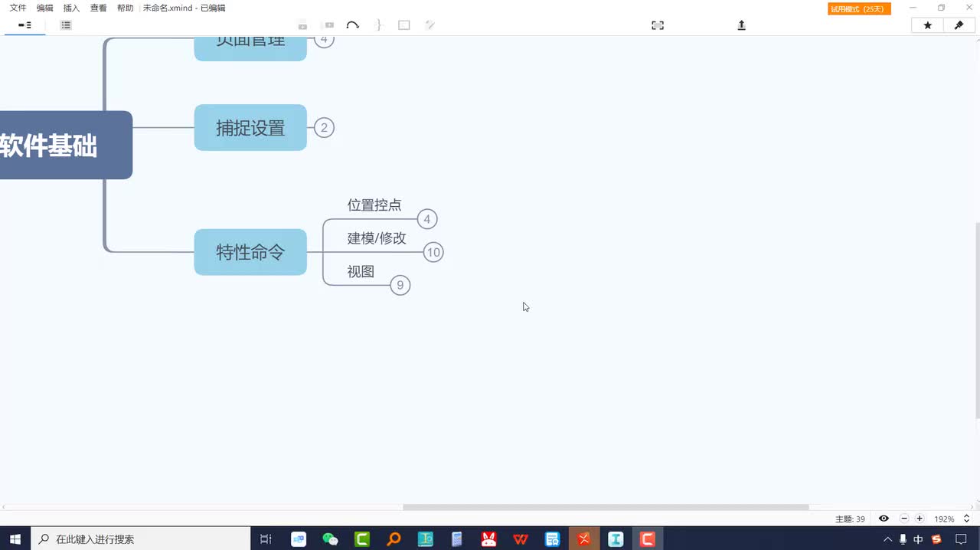
Task: Expand 建模/修改 collapsed count 10
Action: point(433,252)
